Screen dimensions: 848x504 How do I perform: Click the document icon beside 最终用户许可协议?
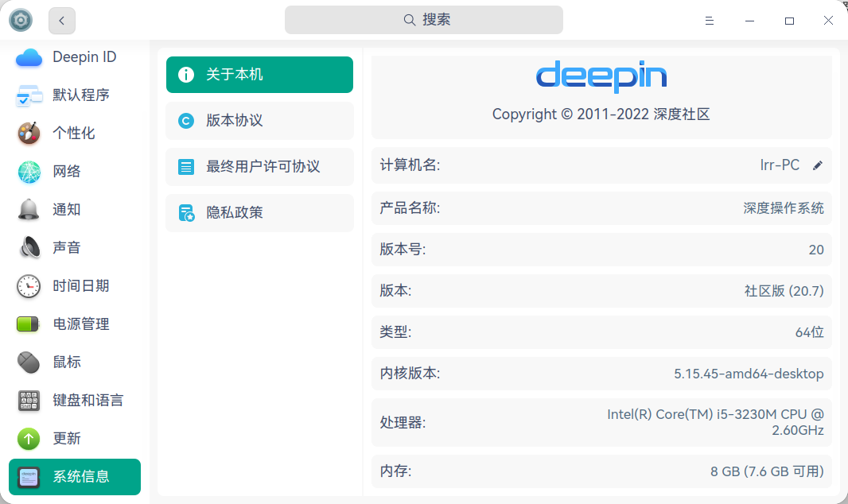click(186, 167)
